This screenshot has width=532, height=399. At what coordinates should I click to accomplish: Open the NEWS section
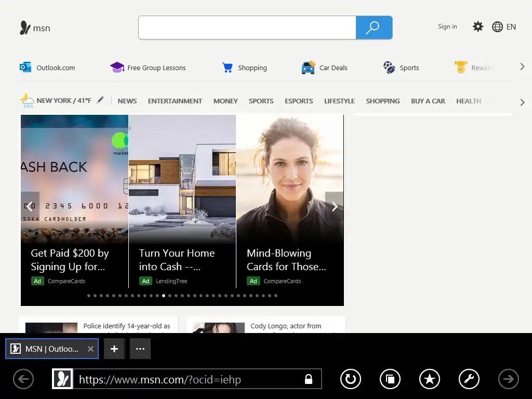pyautogui.click(x=127, y=101)
